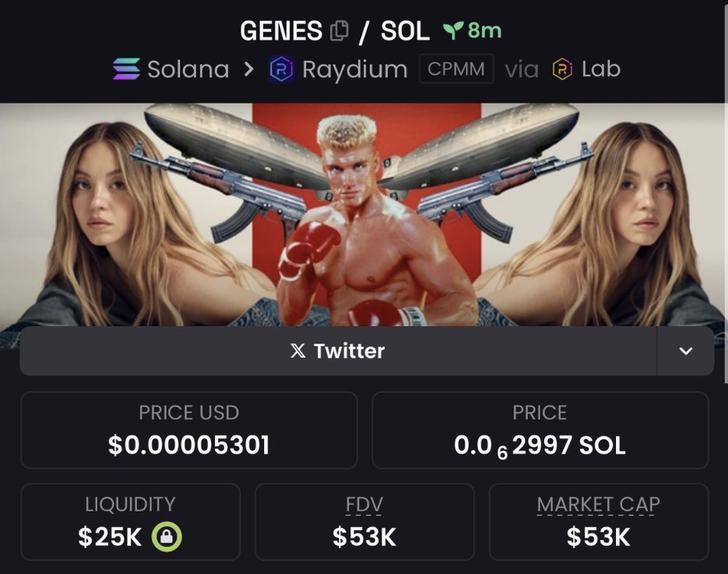Expand the social links chevron dropdown

[686, 351]
